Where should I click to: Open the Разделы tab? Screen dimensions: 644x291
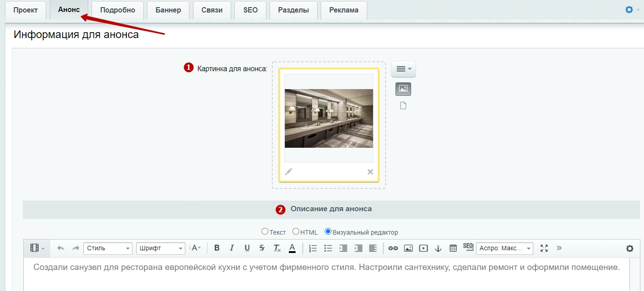tap(293, 10)
